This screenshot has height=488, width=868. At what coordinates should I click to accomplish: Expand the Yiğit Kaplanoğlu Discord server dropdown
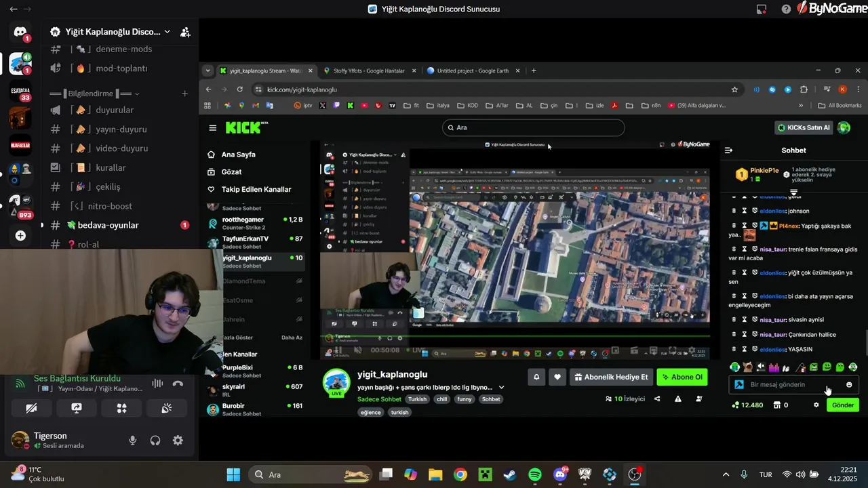[x=167, y=32]
